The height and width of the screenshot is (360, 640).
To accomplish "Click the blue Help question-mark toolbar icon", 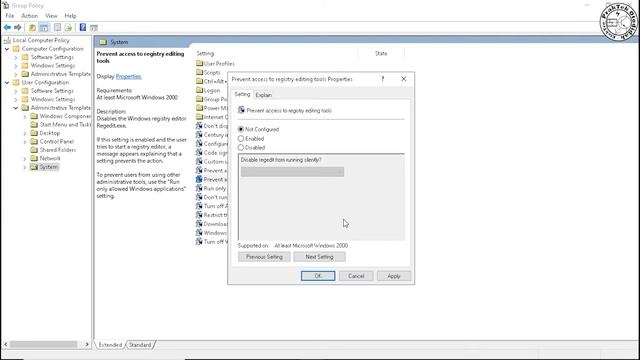I will coord(83,27).
